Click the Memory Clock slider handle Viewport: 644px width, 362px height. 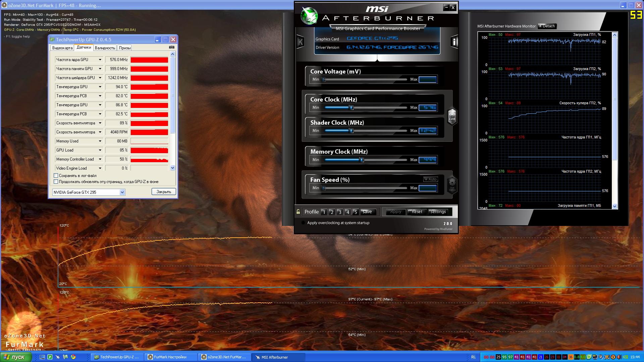[x=362, y=160]
